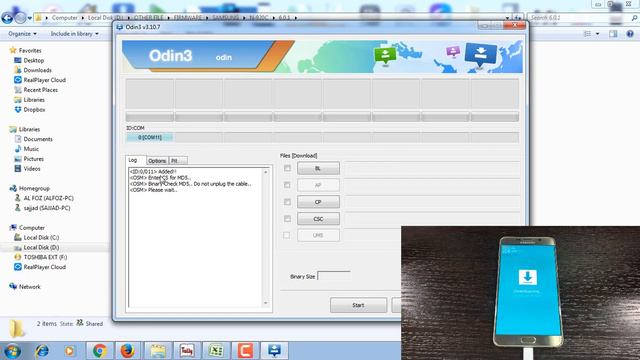Open Excel from the taskbar
This screenshot has height=360, width=640.
tap(216, 351)
